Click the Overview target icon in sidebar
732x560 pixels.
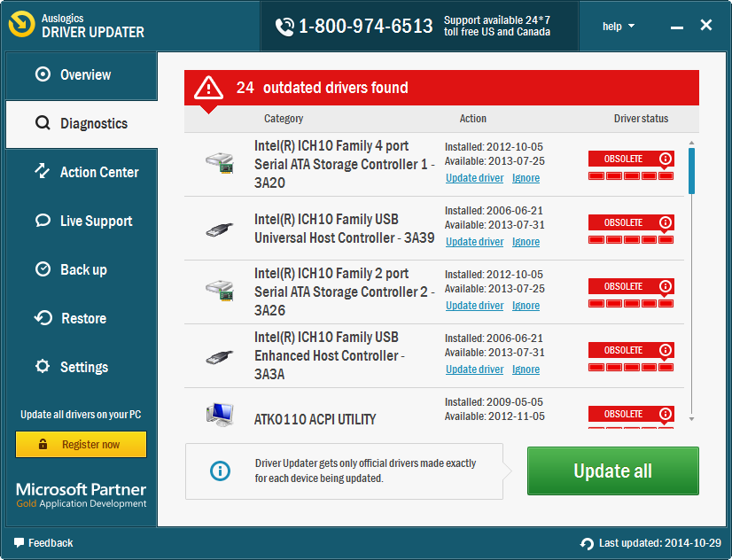pyautogui.click(x=43, y=74)
